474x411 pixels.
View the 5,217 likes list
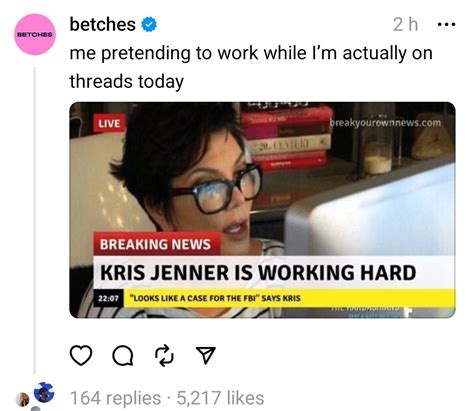[x=220, y=398]
